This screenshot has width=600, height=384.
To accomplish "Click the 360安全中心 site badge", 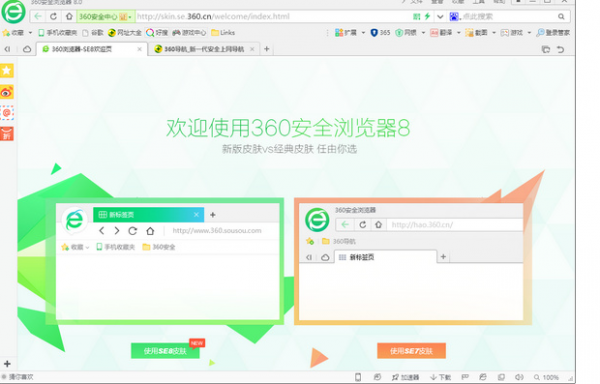I will pyautogui.click(x=105, y=17).
